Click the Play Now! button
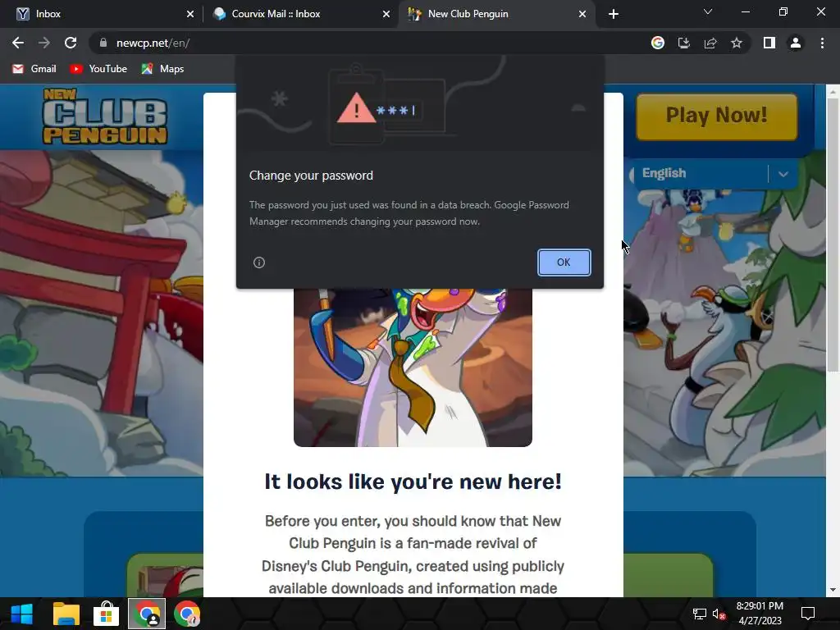This screenshot has height=630, width=840. (x=717, y=116)
